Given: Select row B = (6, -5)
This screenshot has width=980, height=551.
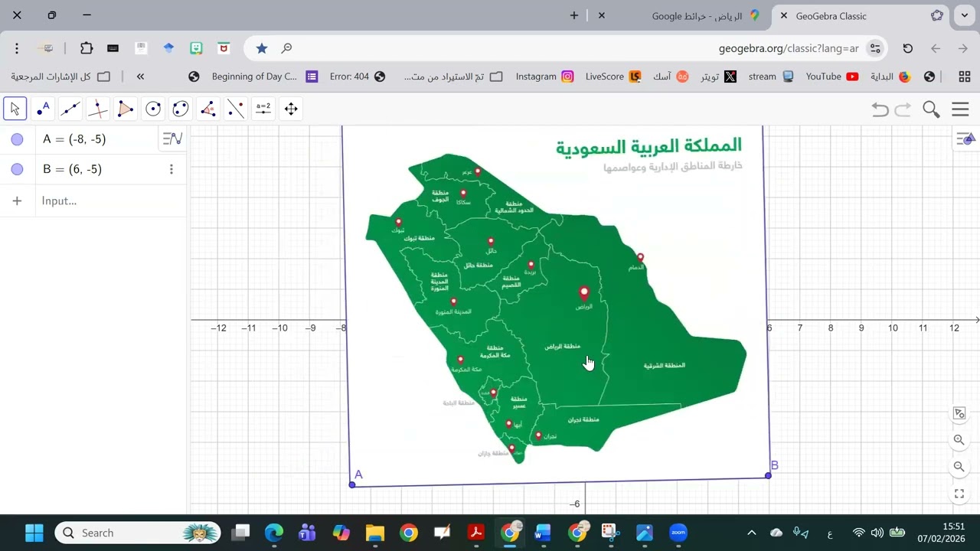Looking at the screenshot, I should coord(93,169).
